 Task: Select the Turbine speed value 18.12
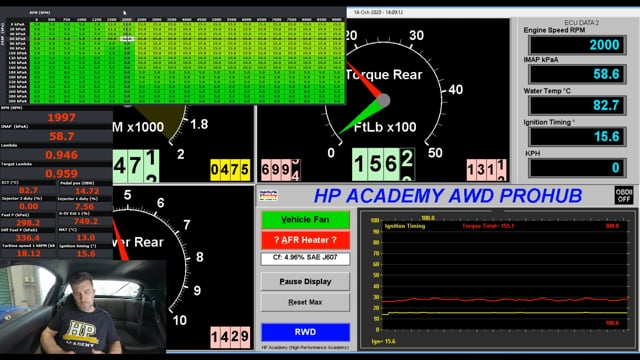pos(28,253)
